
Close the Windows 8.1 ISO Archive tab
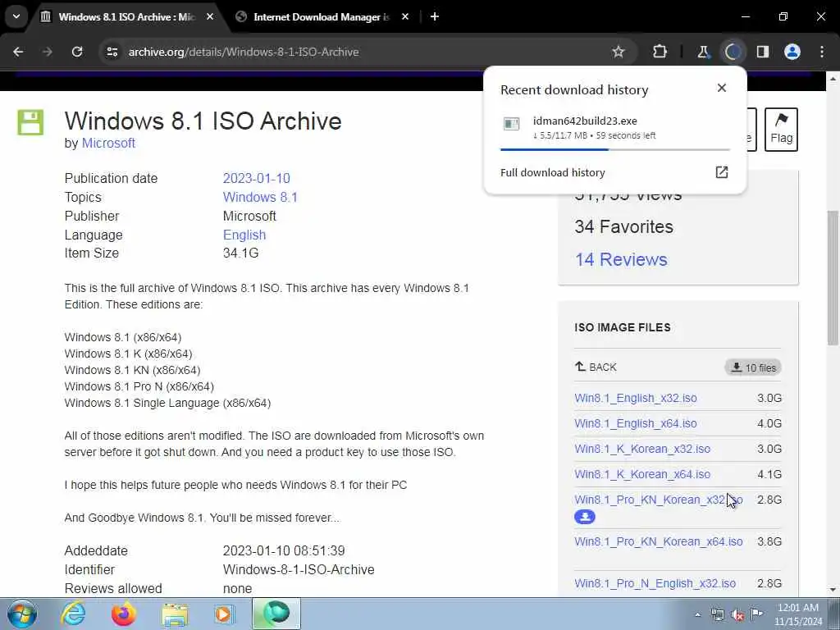[x=210, y=17]
